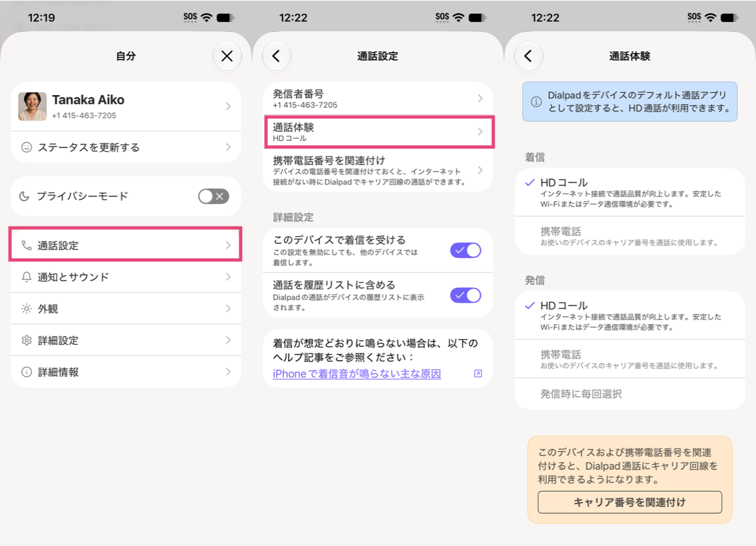
Task: Click the bell icon for 通知とサウンド
Action: pyautogui.click(x=27, y=277)
